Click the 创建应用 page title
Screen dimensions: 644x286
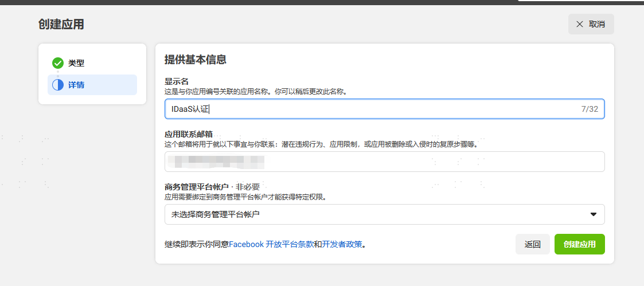[61, 24]
